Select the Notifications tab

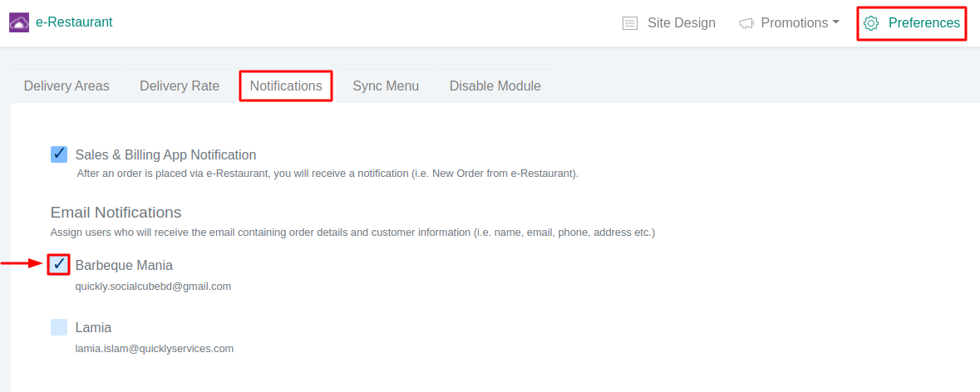(286, 86)
